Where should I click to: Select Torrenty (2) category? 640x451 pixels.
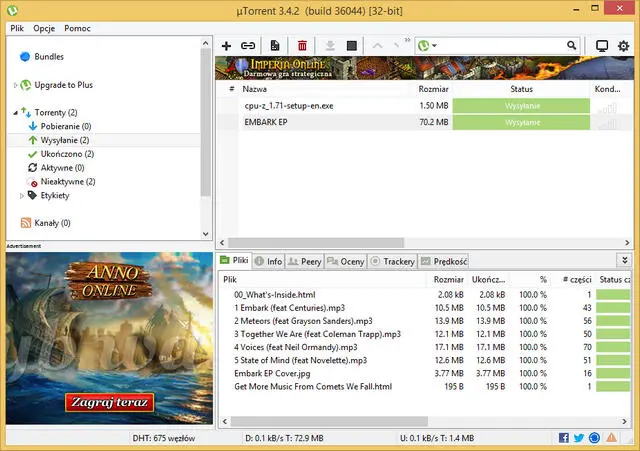point(56,112)
